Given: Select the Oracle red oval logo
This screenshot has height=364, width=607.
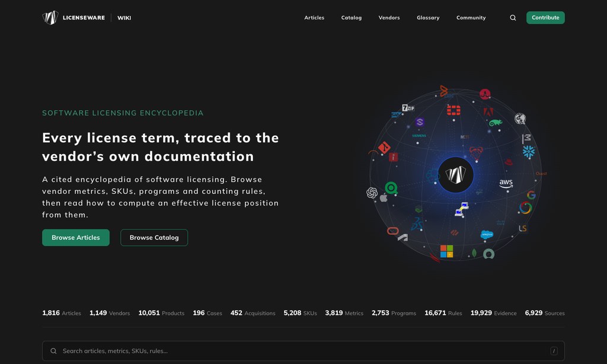Looking at the screenshot, I should pos(392,231).
